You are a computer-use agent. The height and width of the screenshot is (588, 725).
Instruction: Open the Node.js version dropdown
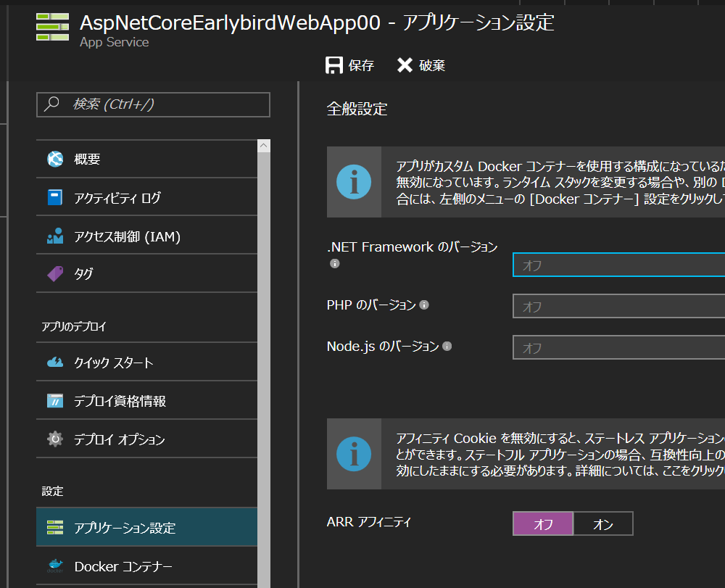(618, 347)
